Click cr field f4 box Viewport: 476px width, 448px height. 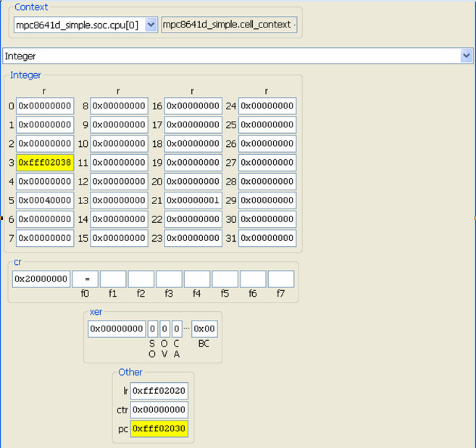(x=197, y=279)
